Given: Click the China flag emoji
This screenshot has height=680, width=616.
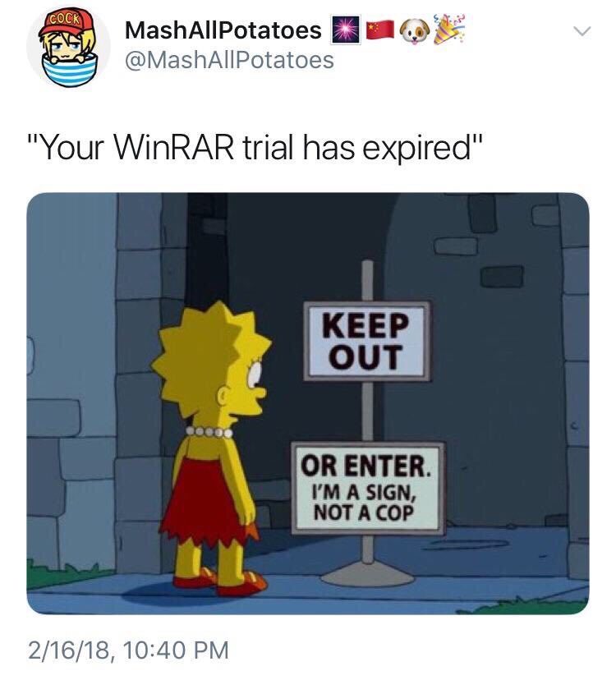Looking at the screenshot, I should pyautogui.click(x=380, y=29).
